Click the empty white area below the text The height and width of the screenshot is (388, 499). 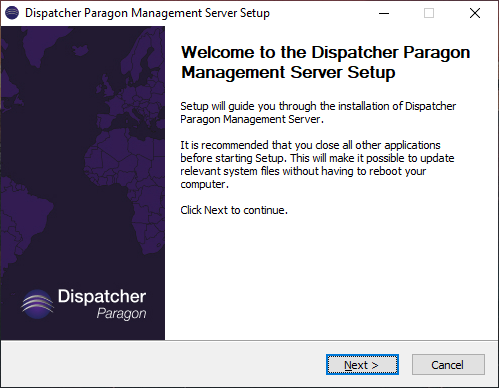(x=332, y=277)
